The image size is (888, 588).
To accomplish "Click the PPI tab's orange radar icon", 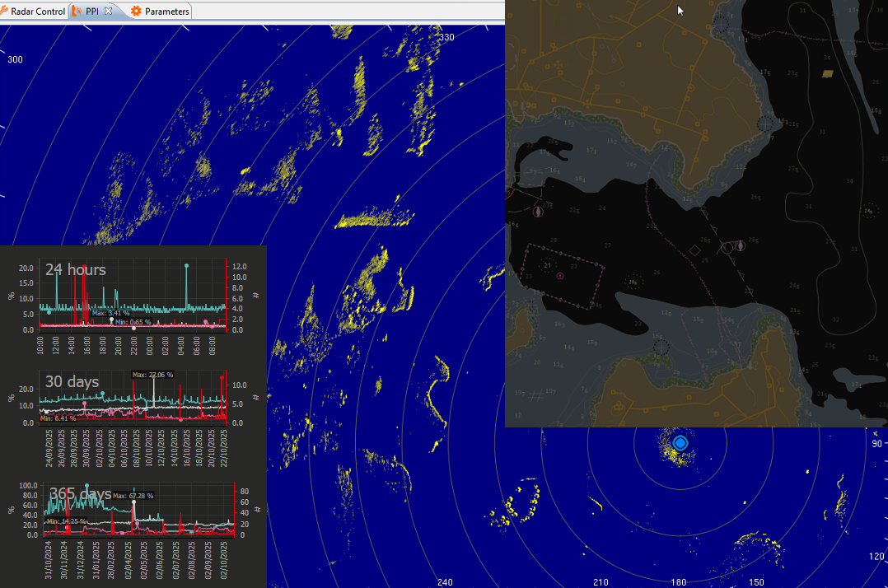I will click(x=77, y=12).
